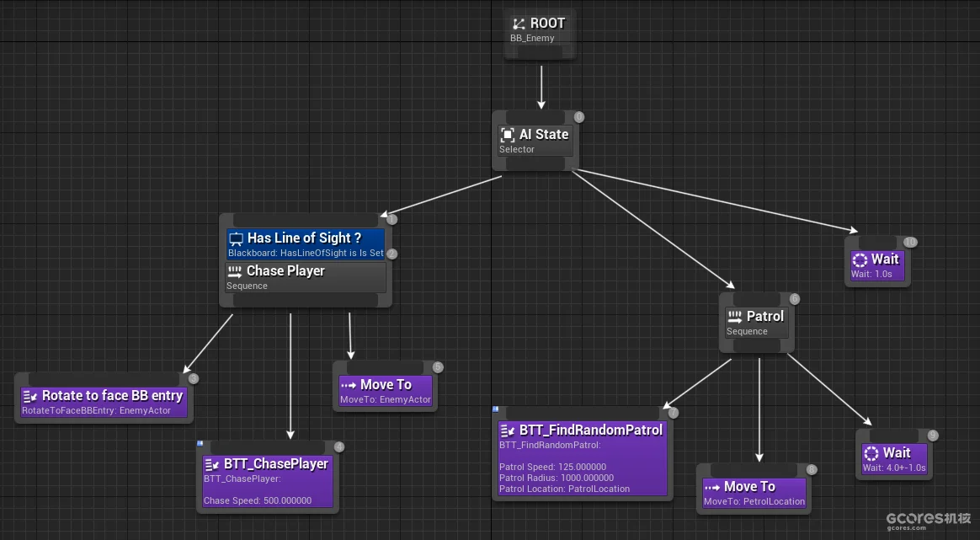980x540 pixels.
Task: Click the Patrol sequence icon
Action: point(735,317)
